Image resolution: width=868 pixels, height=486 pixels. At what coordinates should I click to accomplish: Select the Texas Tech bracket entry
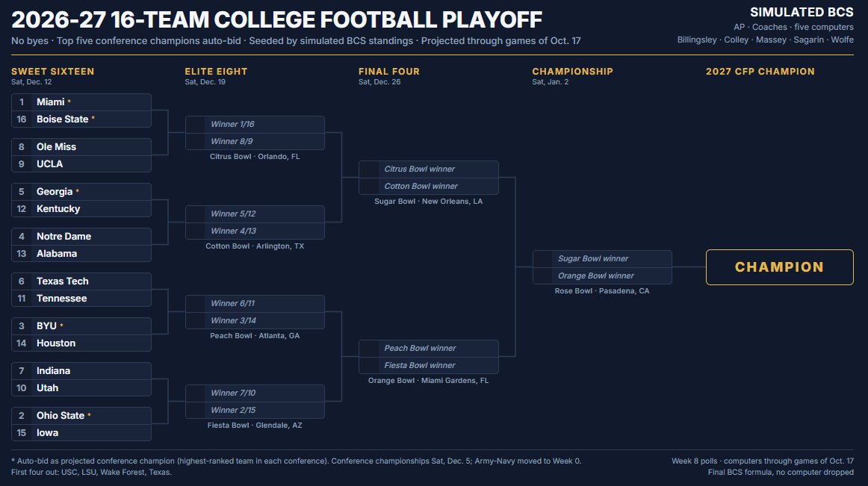pyautogui.click(x=81, y=281)
